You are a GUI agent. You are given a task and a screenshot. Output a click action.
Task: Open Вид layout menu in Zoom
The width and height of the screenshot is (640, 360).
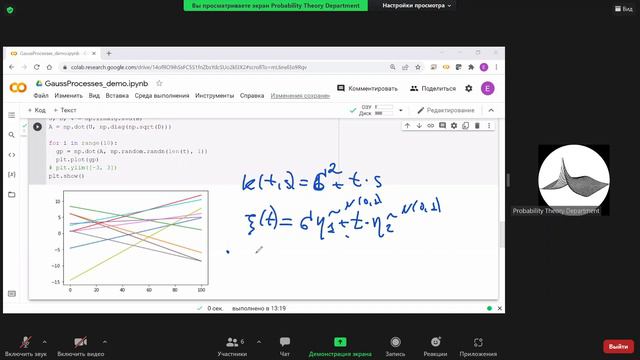(x=624, y=9)
